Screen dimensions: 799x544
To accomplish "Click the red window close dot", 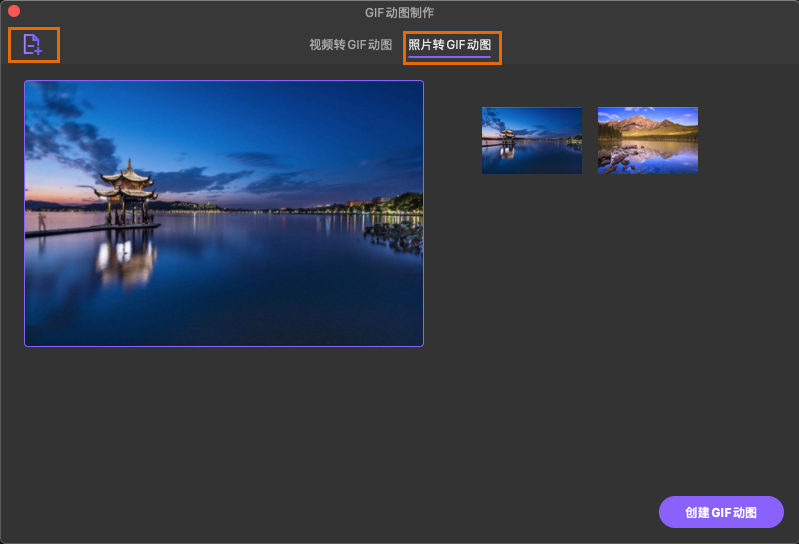I will (14, 12).
